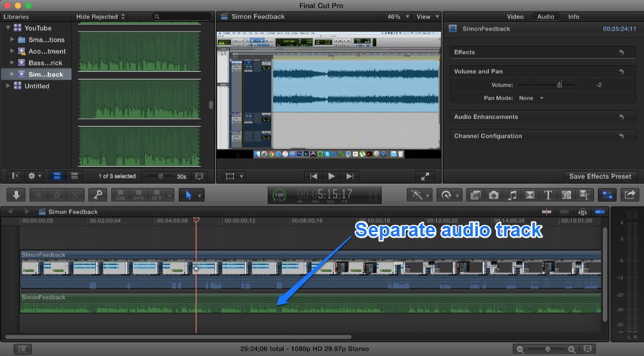Mark clip as Favorite with green star
This screenshot has height=356, width=644.
38,195
